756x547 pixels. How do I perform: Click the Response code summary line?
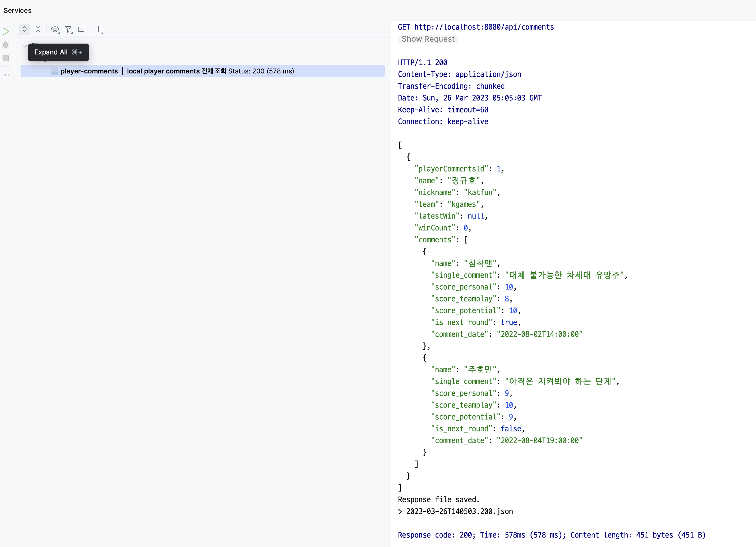click(552, 535)
